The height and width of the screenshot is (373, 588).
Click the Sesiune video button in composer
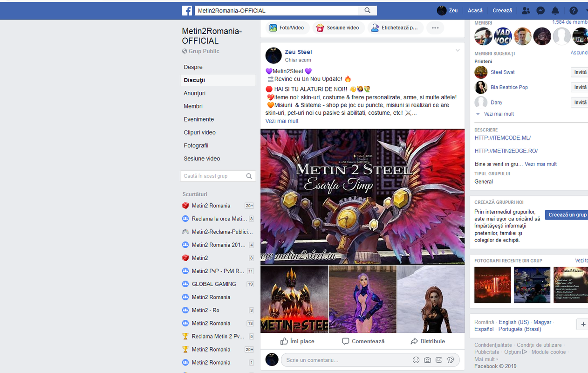338,28
